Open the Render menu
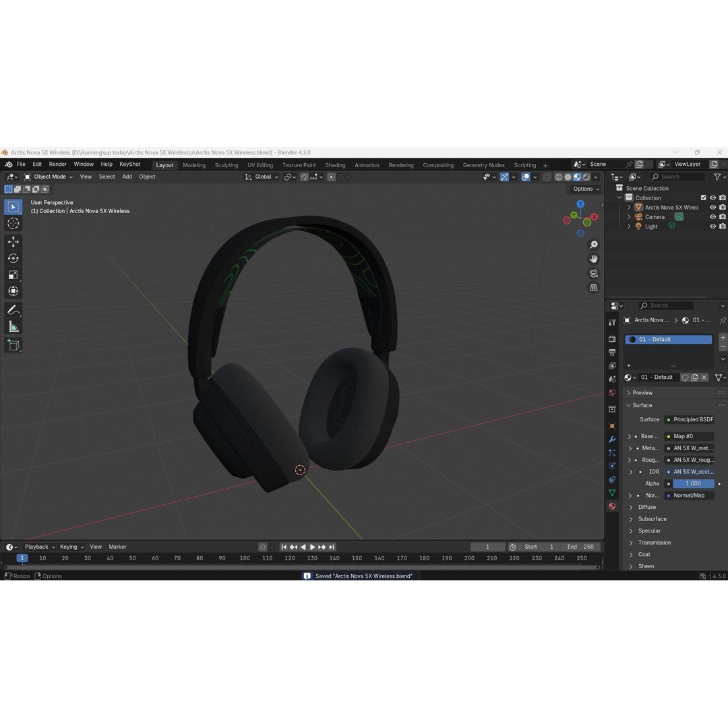Image resolution: width=728 pixels, height=728 pixels. pos(57,164)
